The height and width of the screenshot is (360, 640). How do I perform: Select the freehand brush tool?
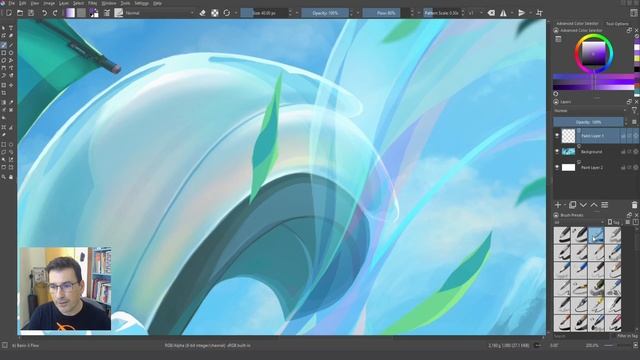(4, 45)
